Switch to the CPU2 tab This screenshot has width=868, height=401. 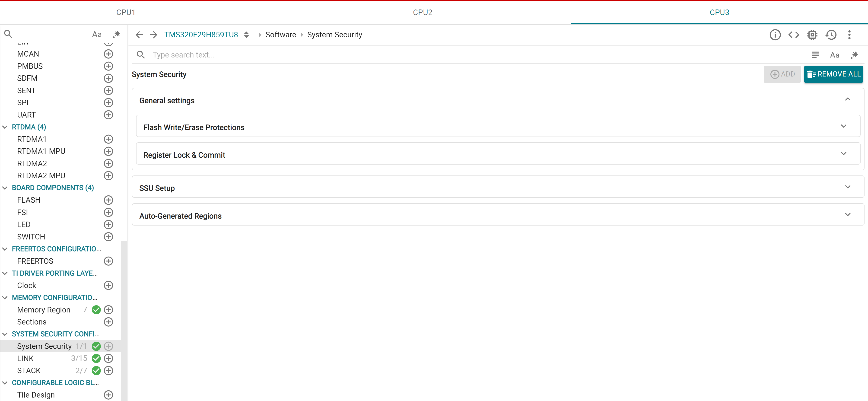pyautogui.click(x=423, y=12)
